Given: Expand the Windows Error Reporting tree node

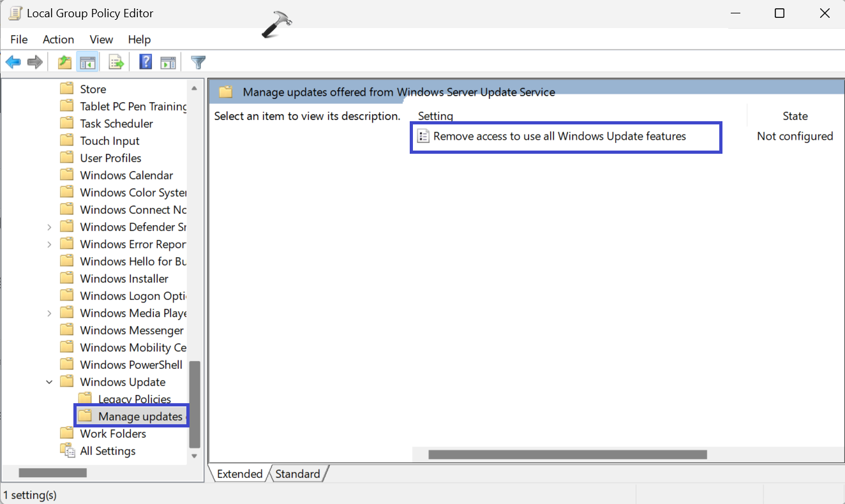Looking at the screenshot, I should [x=49, y=244].
